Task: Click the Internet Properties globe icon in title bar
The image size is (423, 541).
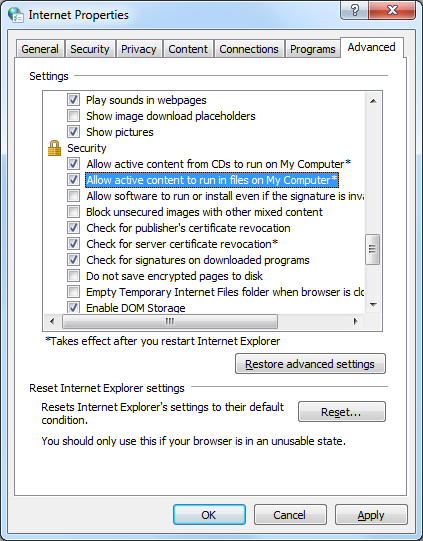Action: [16, 15]
